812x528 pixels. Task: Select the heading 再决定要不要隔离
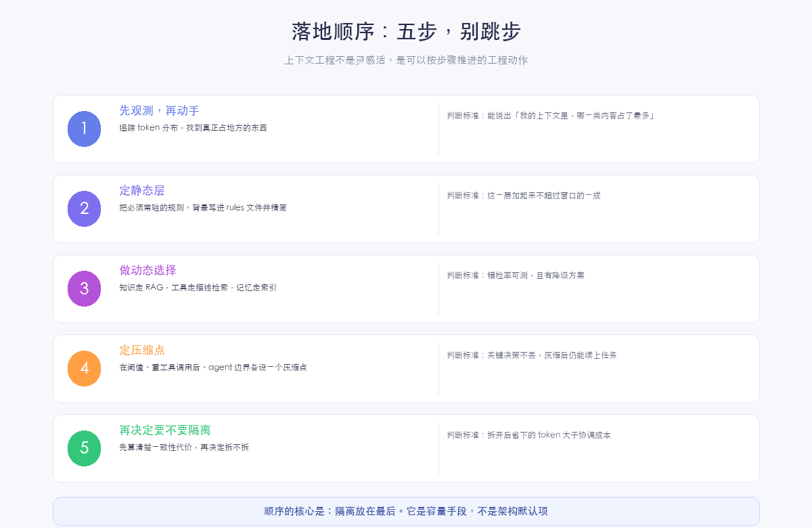click(165, 430)
